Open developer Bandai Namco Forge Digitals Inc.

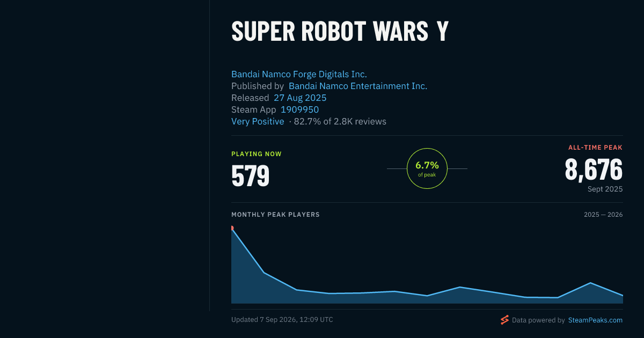299,75
